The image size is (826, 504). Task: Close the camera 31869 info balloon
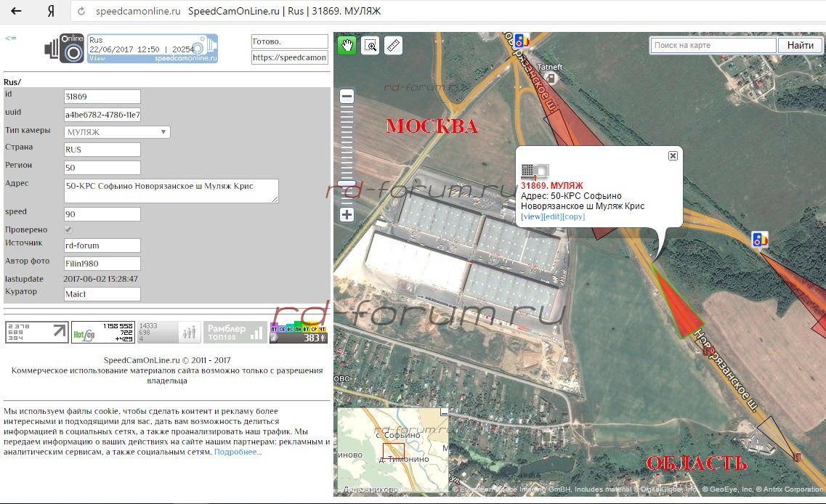(x=673, y=156)
